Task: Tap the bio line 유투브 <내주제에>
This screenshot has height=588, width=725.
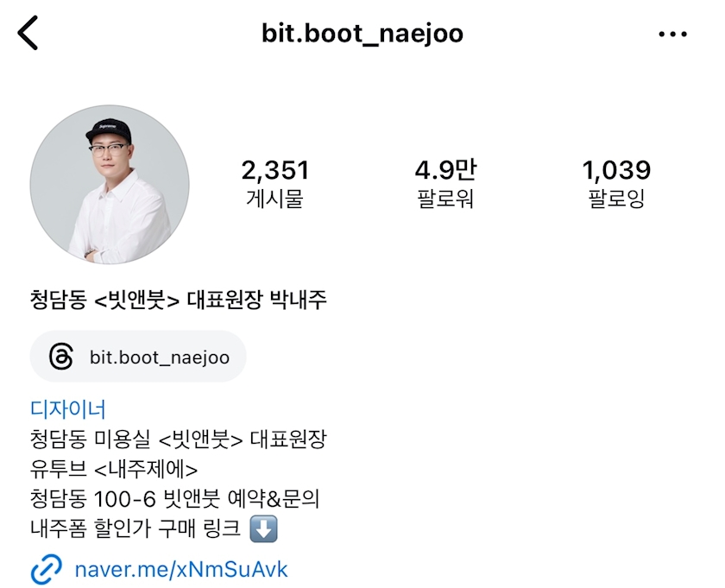Action: (114, 469)
